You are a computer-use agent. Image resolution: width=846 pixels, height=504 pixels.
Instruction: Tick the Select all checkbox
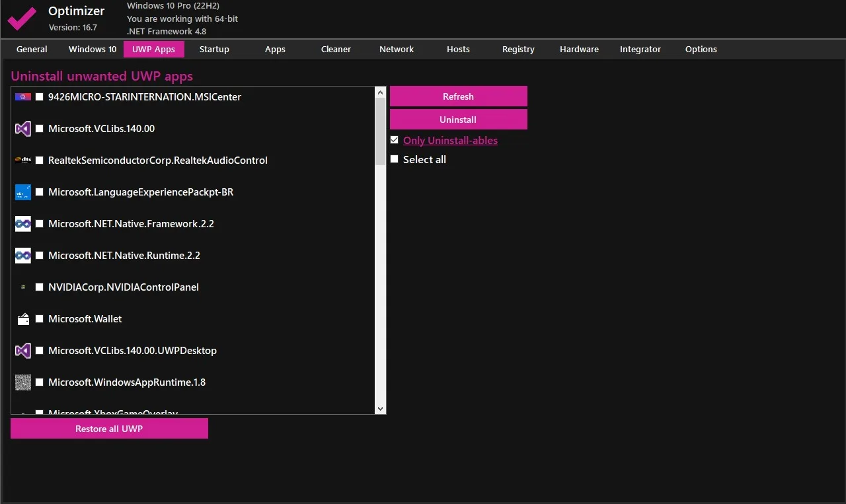395,159
